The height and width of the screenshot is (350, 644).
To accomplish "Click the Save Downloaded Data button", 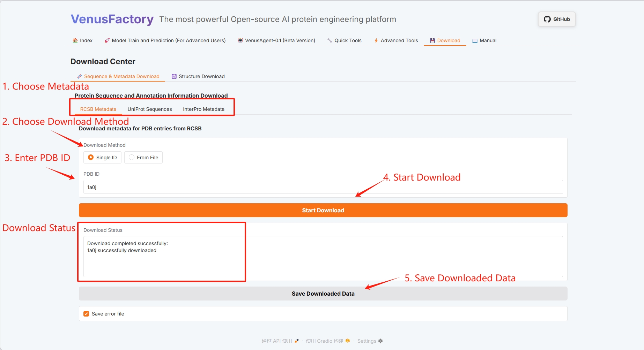I will click(x=323, y=294).
